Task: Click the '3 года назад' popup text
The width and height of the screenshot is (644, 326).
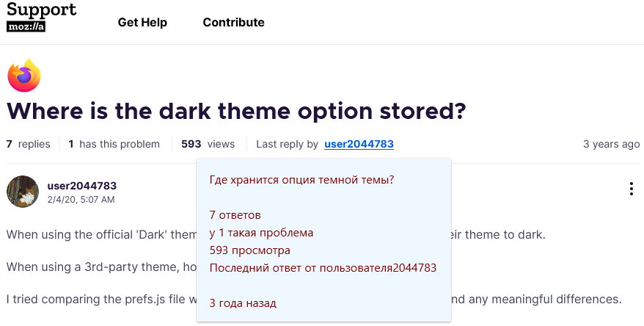Action: coord(243,303)
